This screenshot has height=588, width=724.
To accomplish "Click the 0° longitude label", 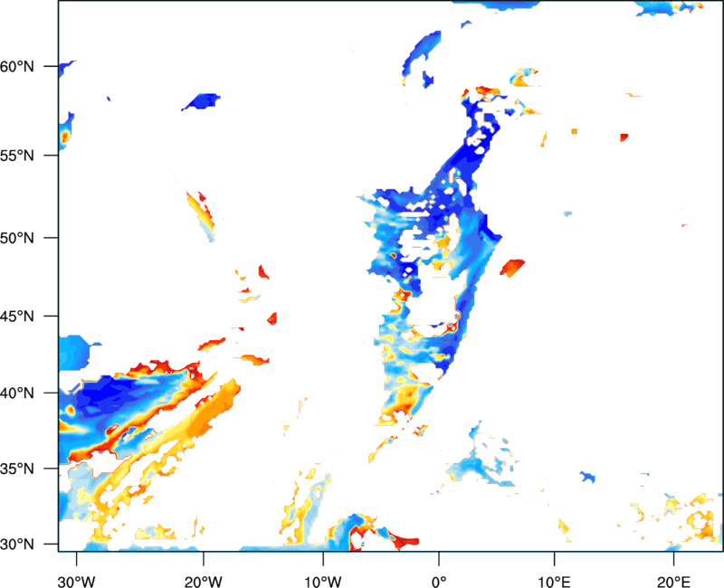I will coord(439,582).
